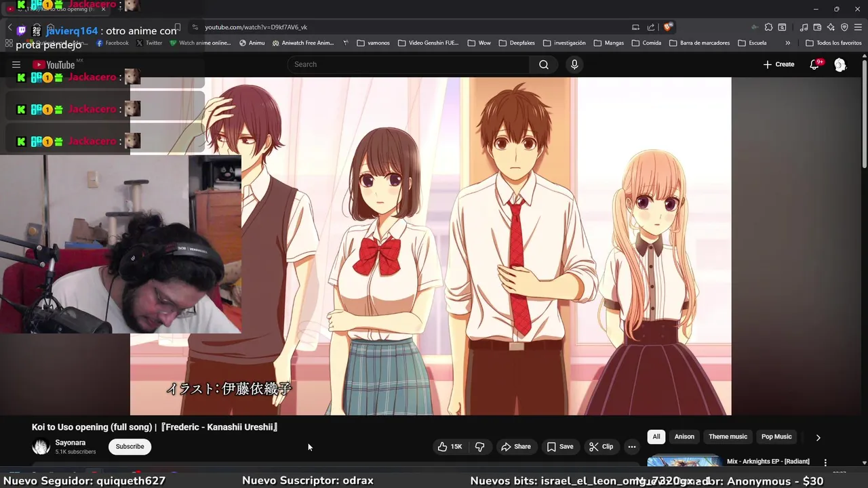Expand hidden bookmarks with double chevron
This screenshot has height=488, width=868.
[x=787, y=43]
